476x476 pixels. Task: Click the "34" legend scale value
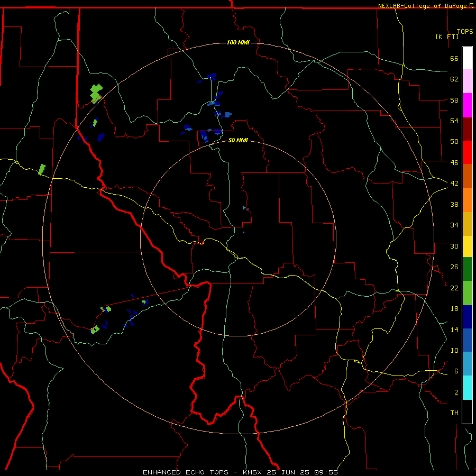pos(454,225)
